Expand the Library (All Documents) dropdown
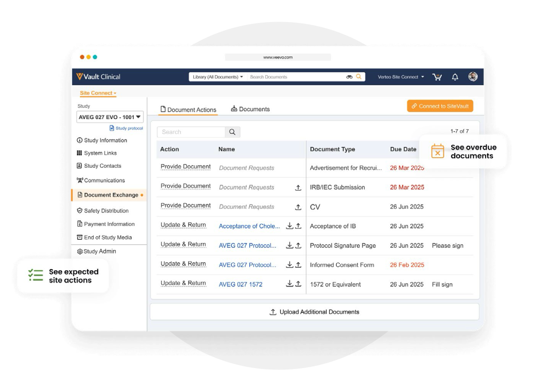Image resolution: width=539 pixels, height=392 pixels. point(218,77)
